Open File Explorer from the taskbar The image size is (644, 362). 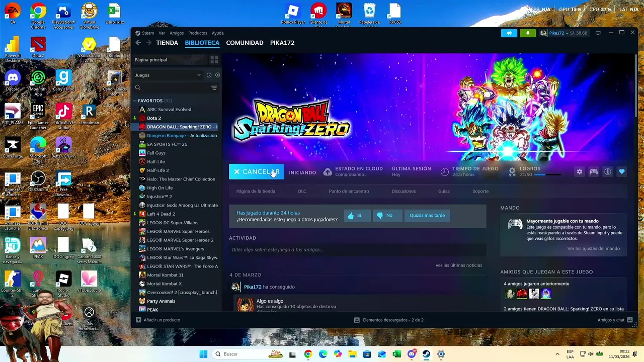[352, 354]
